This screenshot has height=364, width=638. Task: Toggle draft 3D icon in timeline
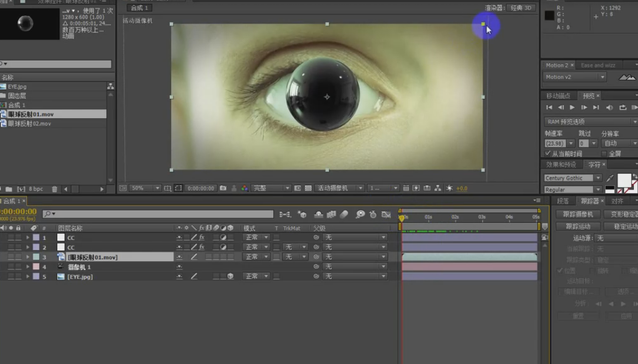click(x=302, y=214)
